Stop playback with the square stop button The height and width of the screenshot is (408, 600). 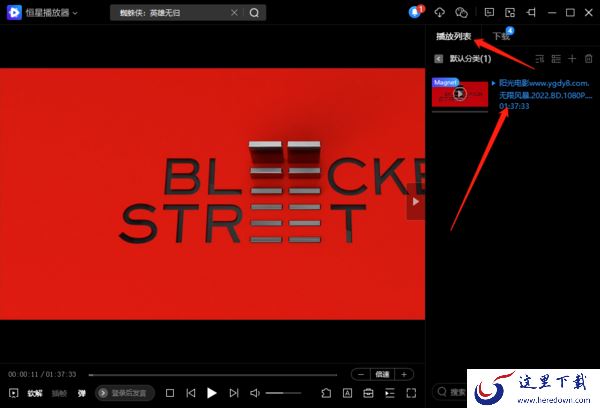[x=170, y=393]
